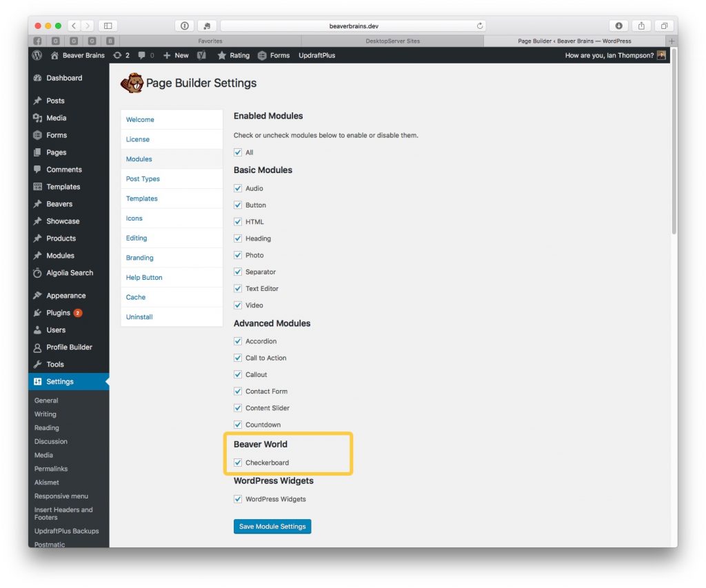Reload the page with the refresh icon
The image size is (706, 588).
pyautogui.click(x=480, y=26)
